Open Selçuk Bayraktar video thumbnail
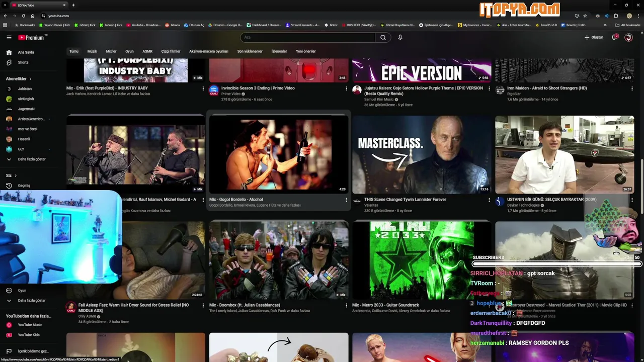 coord(565,154)
